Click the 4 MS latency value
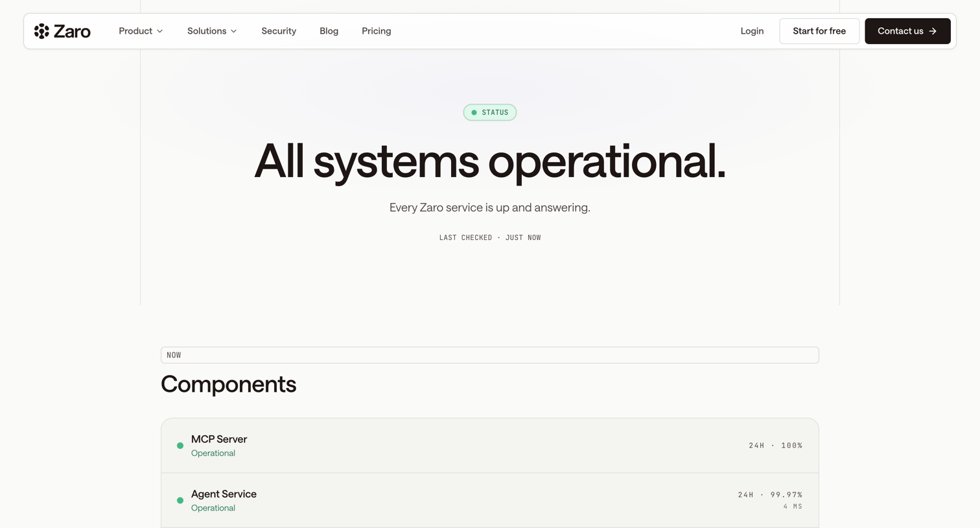Viewport: 980px width, 528px height. (793, 507)
